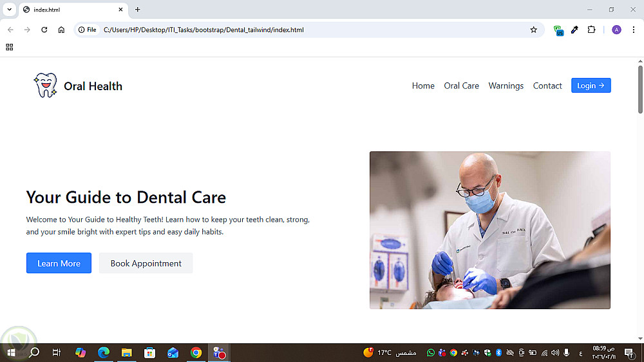Image resolution: width=644 pixels, height=362 pixels.
Task: Click the address bar URL
Action: click(204, 30)
